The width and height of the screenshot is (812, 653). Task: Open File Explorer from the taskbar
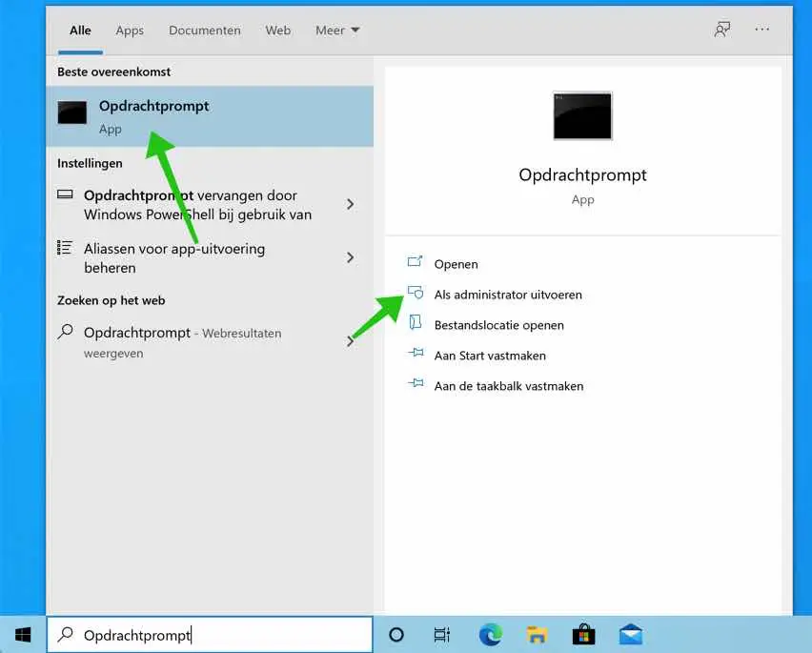[537, 635]
